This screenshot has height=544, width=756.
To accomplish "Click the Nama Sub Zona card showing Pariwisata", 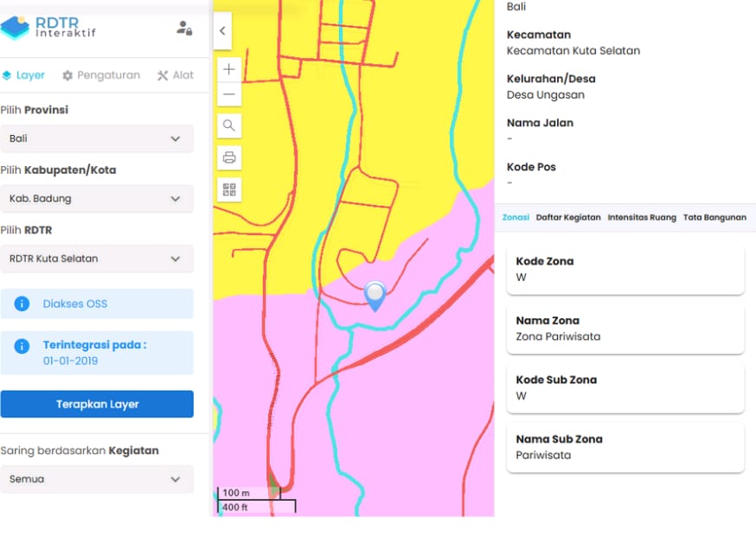I will (x=625, y=447).
